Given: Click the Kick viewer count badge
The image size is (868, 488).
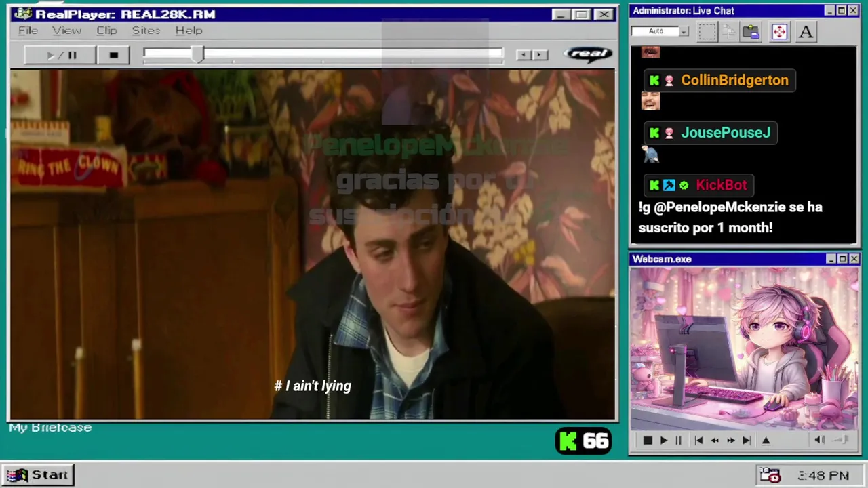Looking at the screenshot, I should (584, 441).
